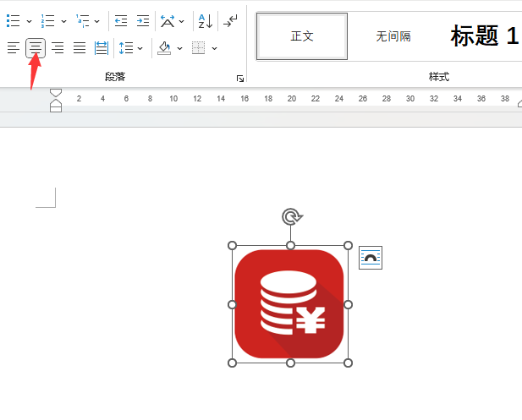The width and height of the screenshot is (522, 420).
Task: Expand line spacing dropdown arrow
Action: pyautogui.click(x=140, y=48)
